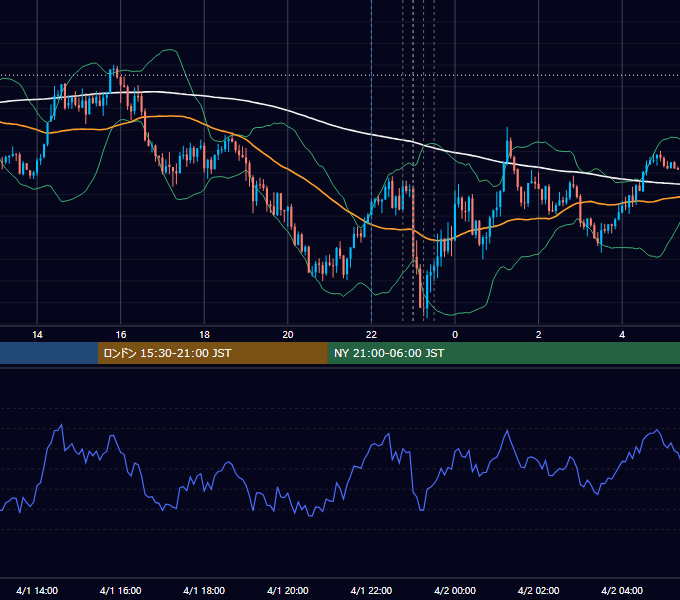Click the '14' hour axis label

tap(37, 335)
